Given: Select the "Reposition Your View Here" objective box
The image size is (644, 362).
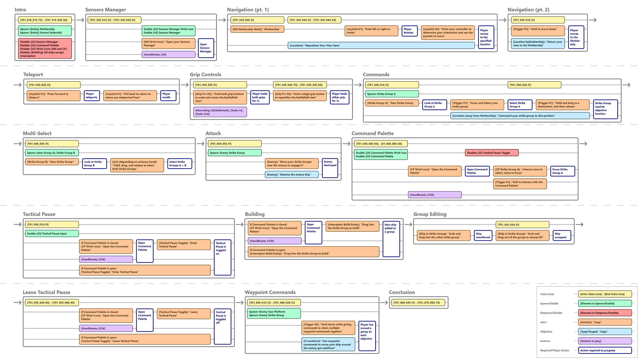Looking at the screenshot, I should (381, 46).
